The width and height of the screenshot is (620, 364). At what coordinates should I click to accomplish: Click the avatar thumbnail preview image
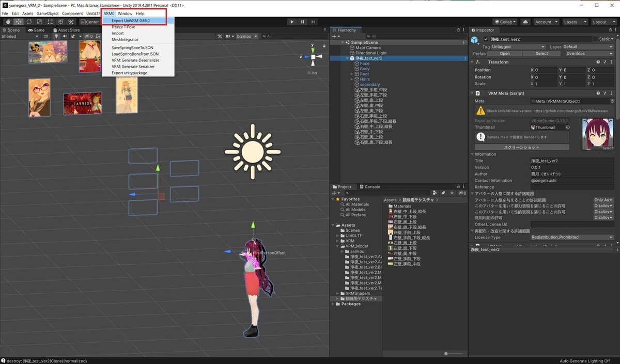tap(598, 134)
